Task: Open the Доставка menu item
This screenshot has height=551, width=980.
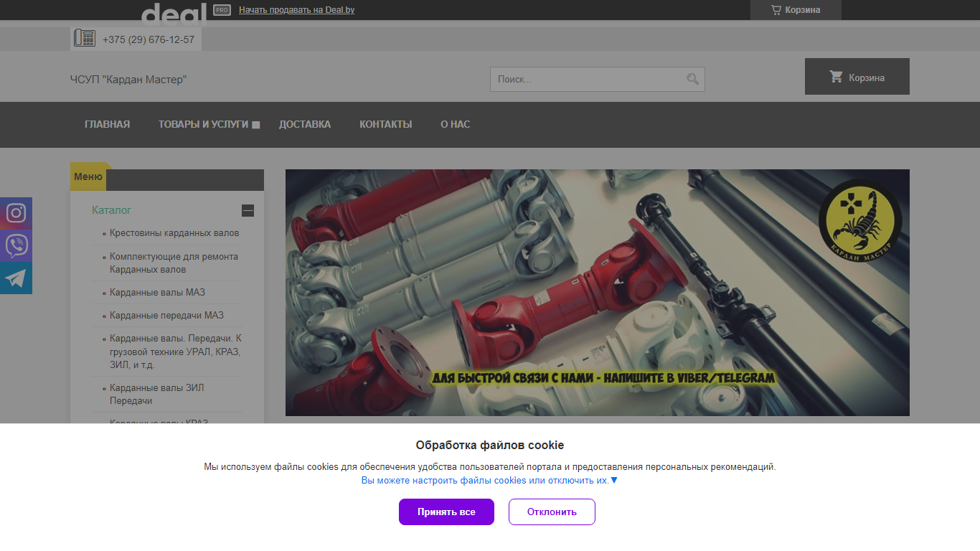Action: [x=305, y=124]
